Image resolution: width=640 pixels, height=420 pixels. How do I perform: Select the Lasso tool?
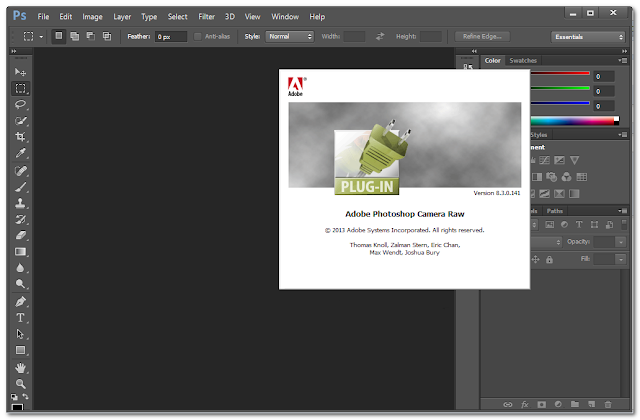(x=20, y=104)
